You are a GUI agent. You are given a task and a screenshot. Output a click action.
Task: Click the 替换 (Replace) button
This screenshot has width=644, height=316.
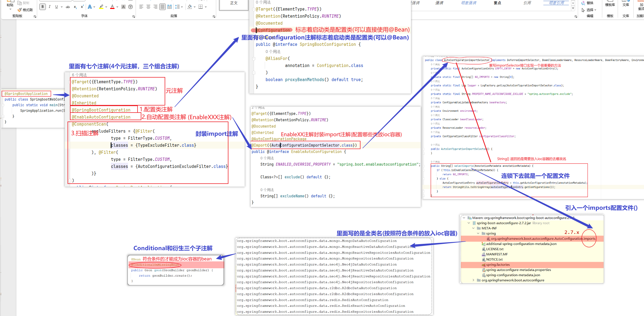coord(588,3)
